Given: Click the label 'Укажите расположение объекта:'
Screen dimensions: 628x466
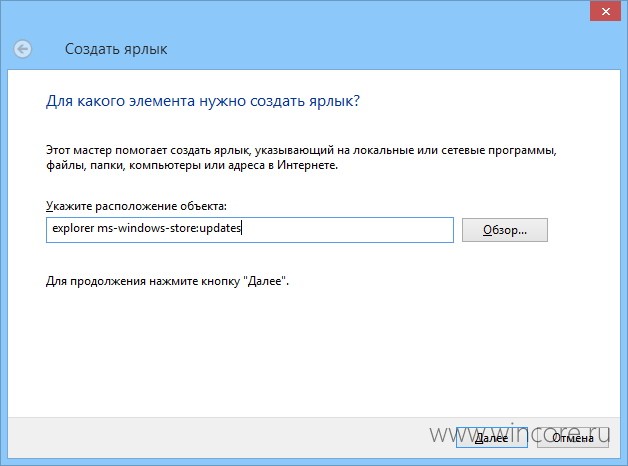Looking at the screenshot, I should click(136, 206).
